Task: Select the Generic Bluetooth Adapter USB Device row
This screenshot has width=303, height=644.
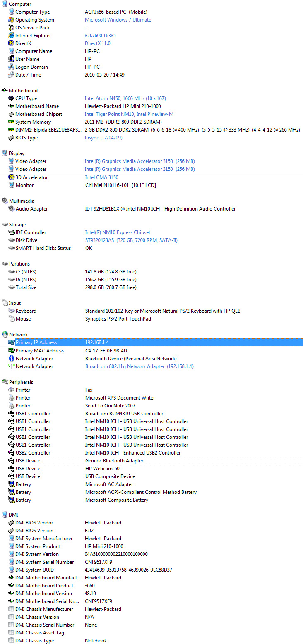Action: [151, 461]
